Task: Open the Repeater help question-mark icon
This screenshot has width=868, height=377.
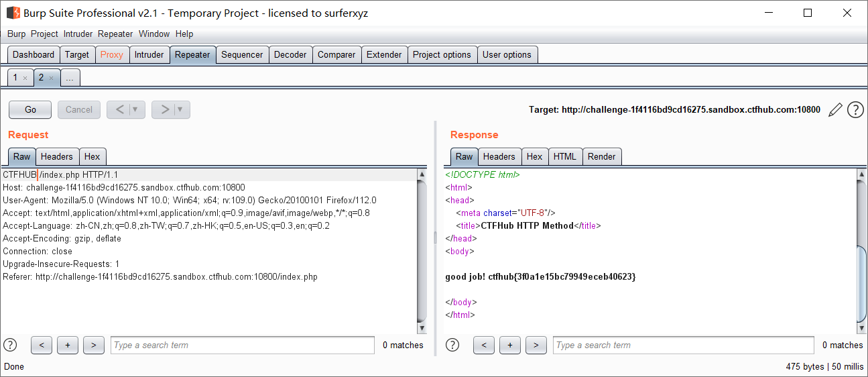Action: tap(855, 109)
